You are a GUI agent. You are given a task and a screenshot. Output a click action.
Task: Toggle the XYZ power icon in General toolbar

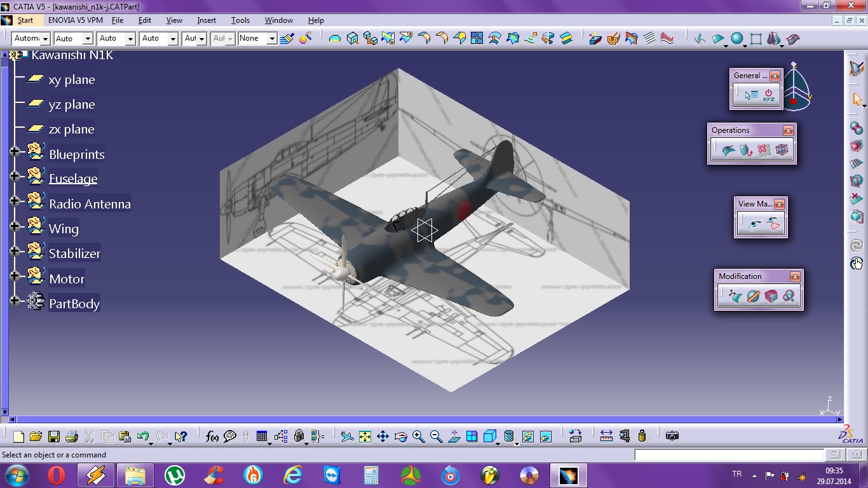click(769, 95)
